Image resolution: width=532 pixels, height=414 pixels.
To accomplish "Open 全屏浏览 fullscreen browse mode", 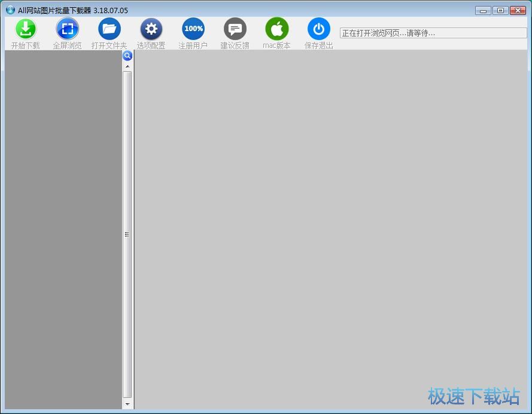I will pos(68,29).
